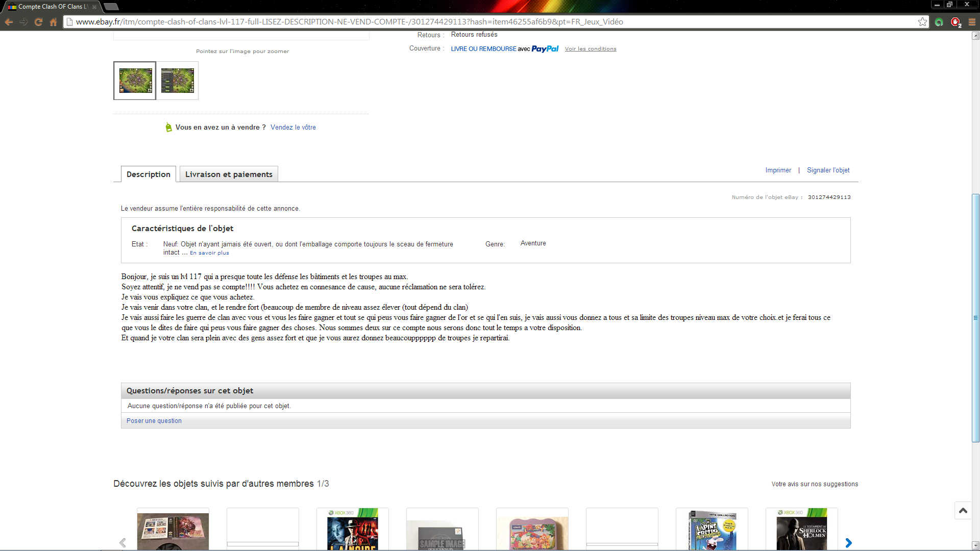Toggle the bookmark star for this page
The width and height of the screenshot is (980, 551).
pos(923,21)
